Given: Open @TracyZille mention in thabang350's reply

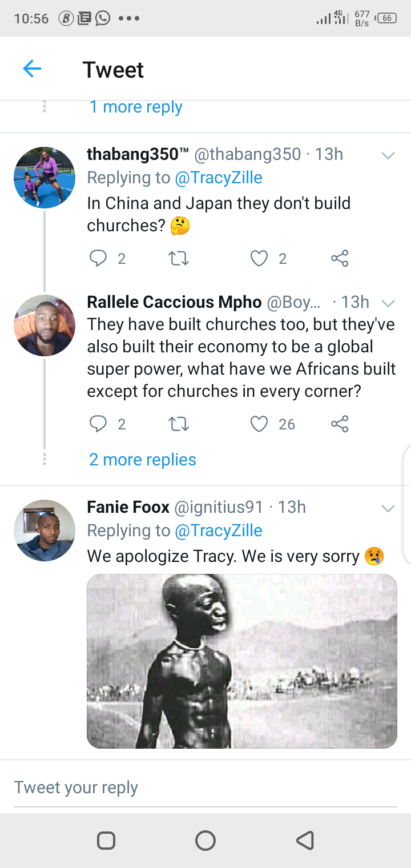Looking at the screenshot, I should point(218,178).
